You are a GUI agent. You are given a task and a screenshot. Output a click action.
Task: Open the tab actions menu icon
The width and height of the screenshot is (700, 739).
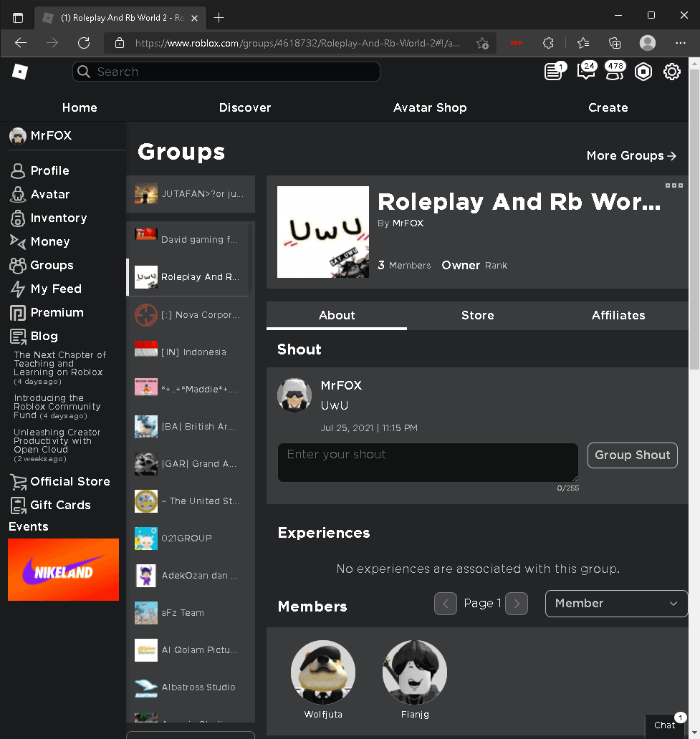18,18
